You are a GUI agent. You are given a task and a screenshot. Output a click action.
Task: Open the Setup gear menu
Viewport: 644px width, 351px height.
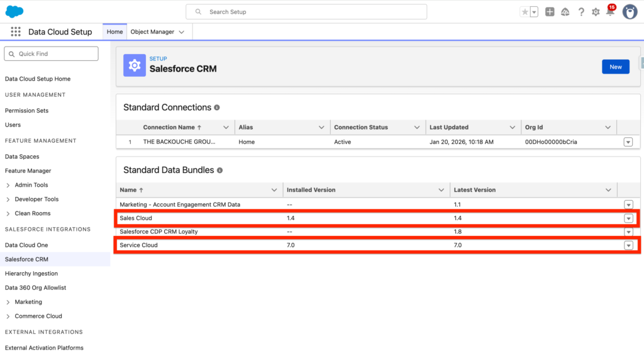[x=595, y=12]
